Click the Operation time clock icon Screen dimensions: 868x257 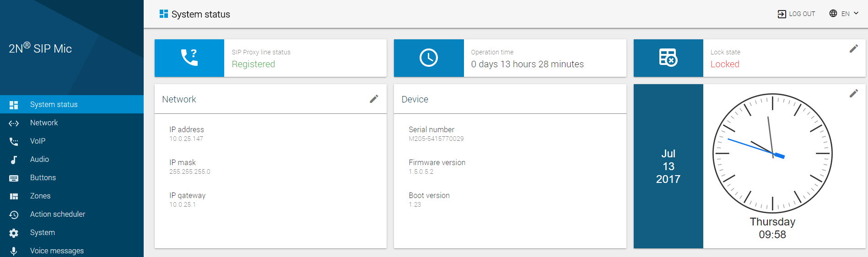429,58
